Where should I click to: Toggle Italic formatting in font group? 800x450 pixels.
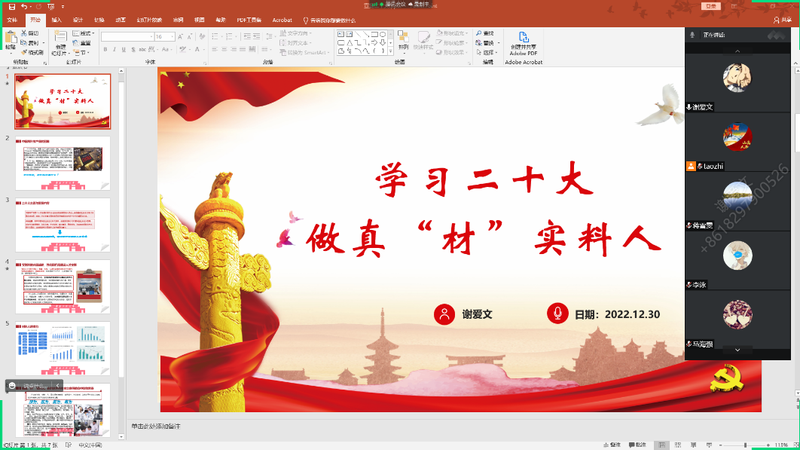(x=114, y=50)
